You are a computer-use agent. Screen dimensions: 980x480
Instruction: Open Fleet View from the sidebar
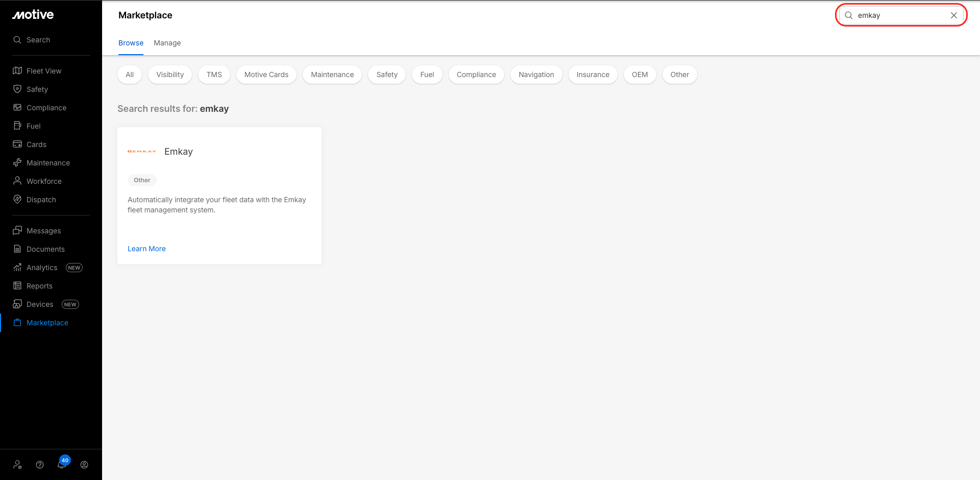43,71
